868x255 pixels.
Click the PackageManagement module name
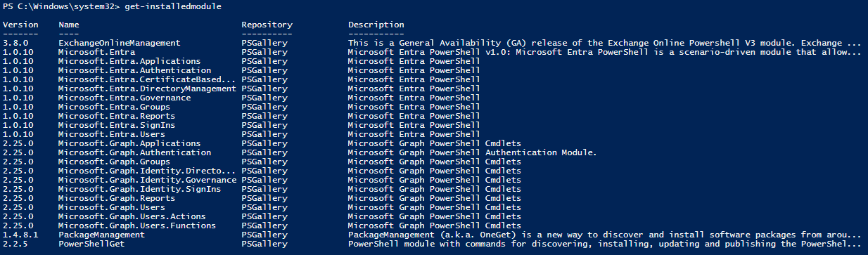pos(101,235)
